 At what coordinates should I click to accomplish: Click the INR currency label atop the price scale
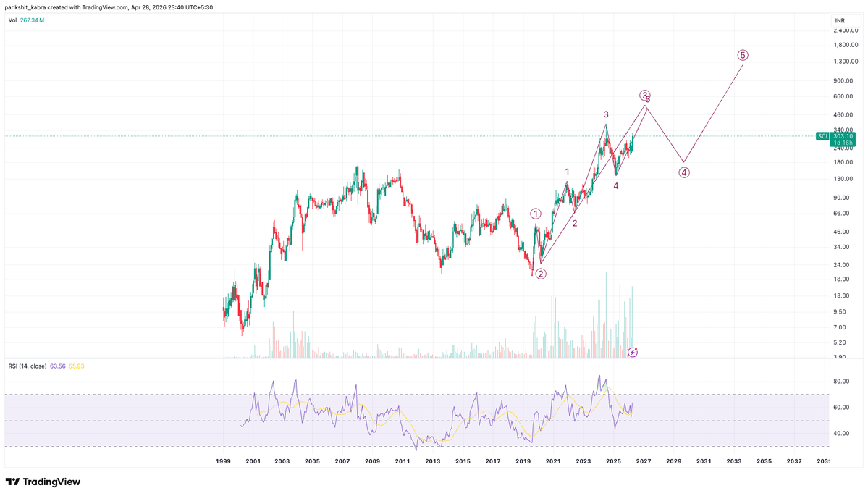839,21
